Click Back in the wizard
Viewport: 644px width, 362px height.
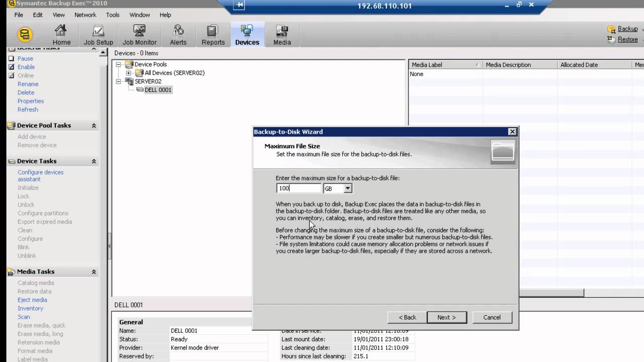click(407, 317)
